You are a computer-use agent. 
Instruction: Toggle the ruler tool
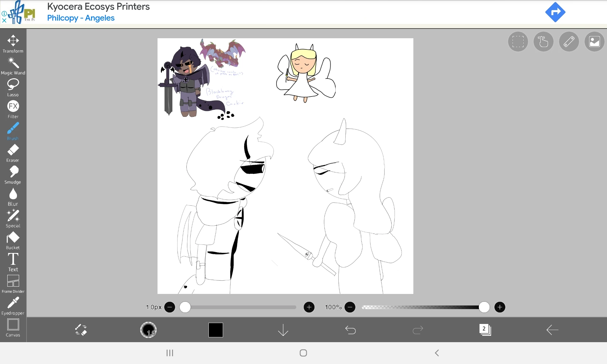pyautogui.click(x=569, y=42)
